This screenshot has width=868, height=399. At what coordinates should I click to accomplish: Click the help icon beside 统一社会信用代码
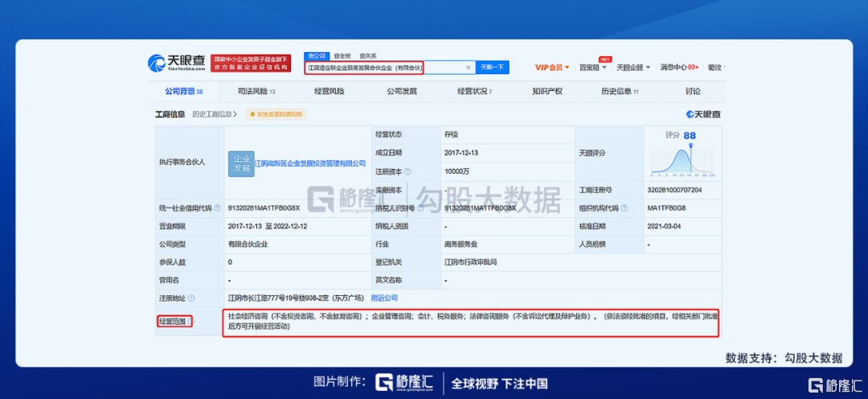(218, 208)
